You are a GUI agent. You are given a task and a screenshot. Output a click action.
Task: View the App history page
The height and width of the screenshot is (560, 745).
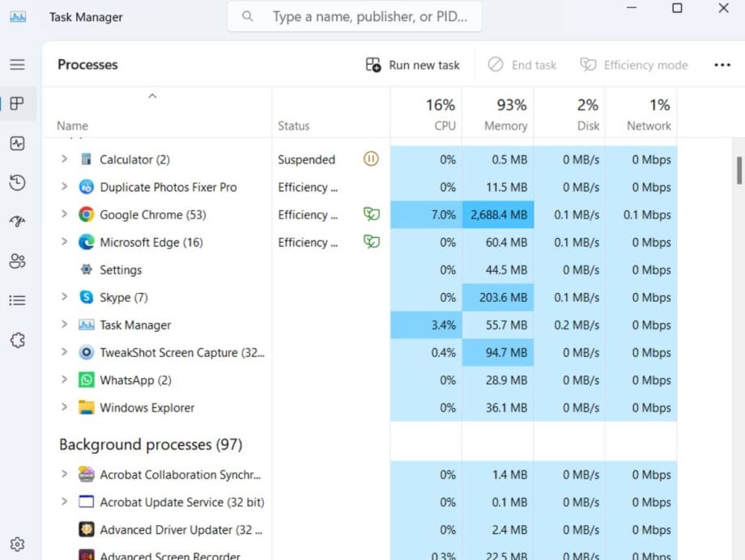pyautogui.click(x=18, y=183)
